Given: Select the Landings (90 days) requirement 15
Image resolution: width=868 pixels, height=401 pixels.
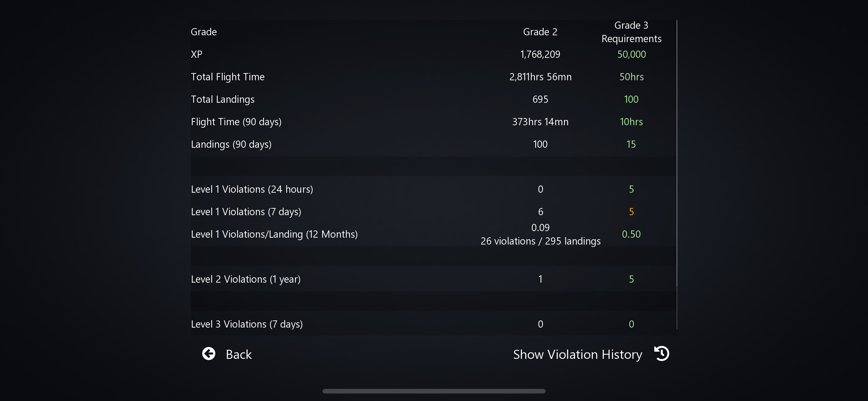Looking at the screenshot, I should coord(631,144).
